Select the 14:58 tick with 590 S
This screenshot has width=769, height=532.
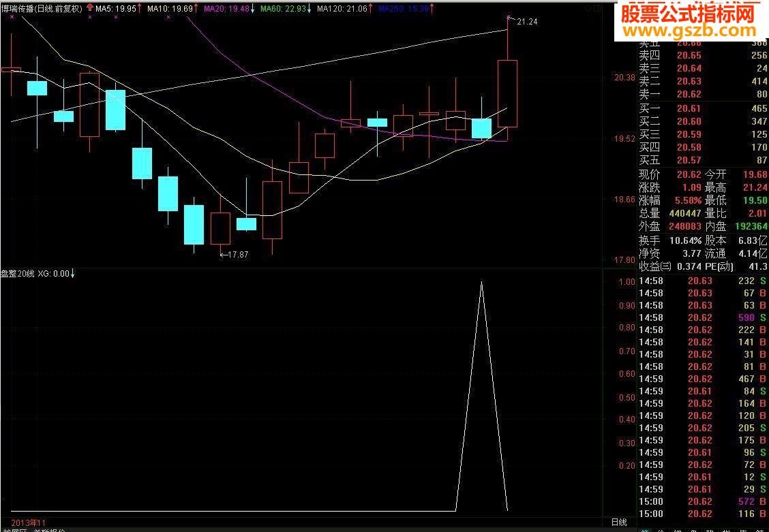(x=703, y=317)
